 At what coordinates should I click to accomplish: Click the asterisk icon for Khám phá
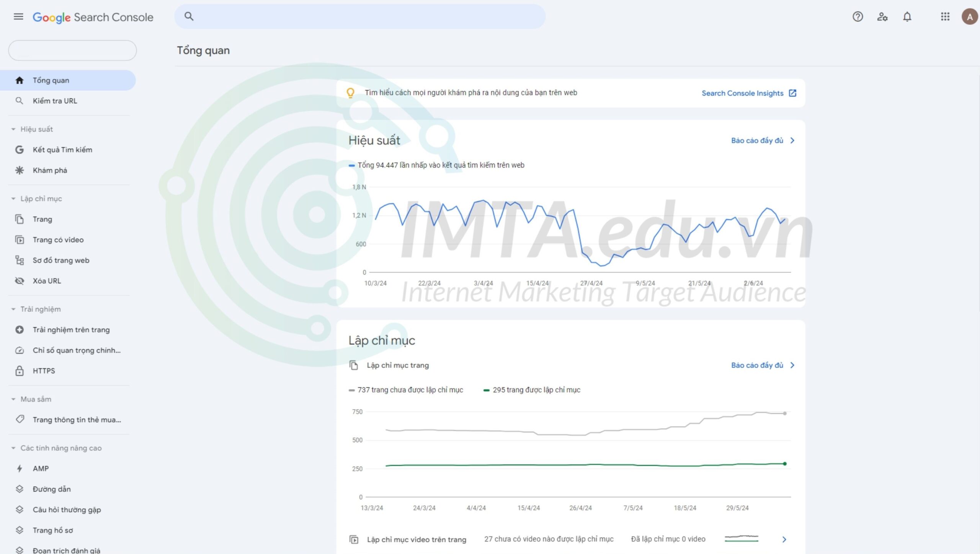pos(20,170)
